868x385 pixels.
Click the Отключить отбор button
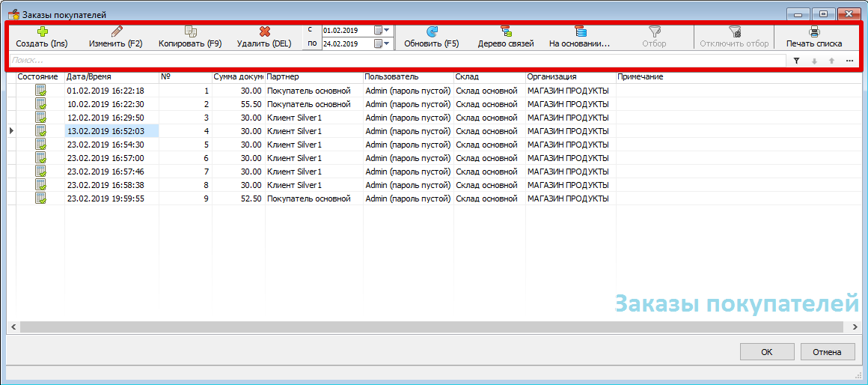click(x=734, y=37)
